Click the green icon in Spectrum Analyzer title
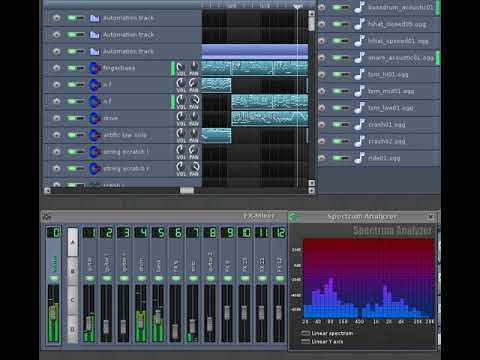The image size is (480, 360). [292, 217]
